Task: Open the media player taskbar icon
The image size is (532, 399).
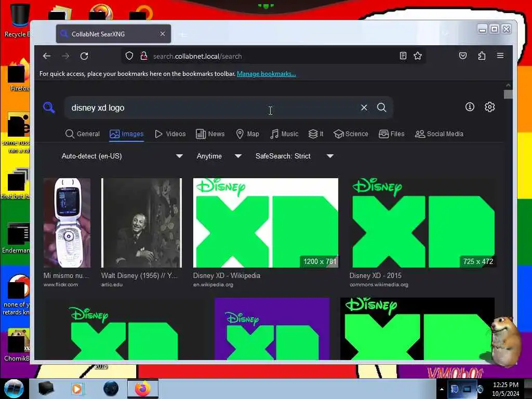Action: 77,389
